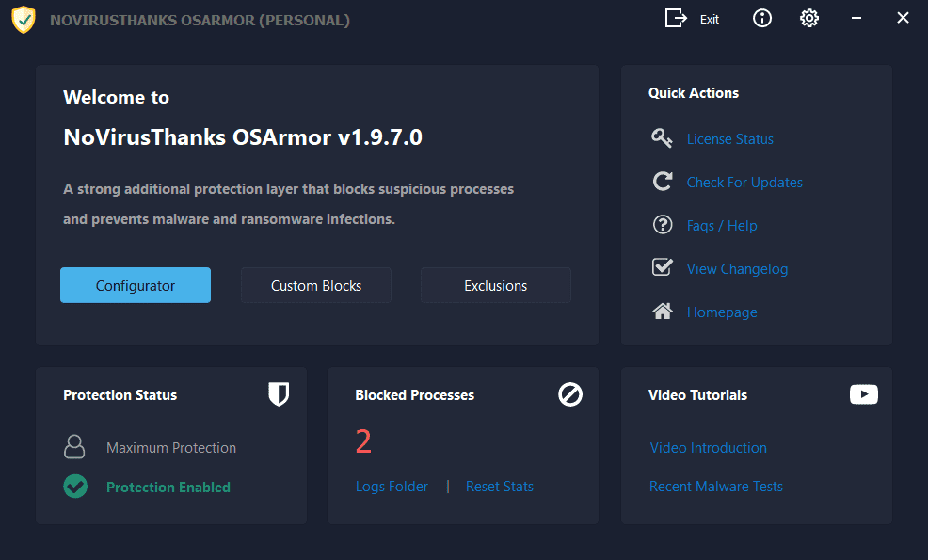
Task: Open the Logs Folder link
Action: coord(392,487)
